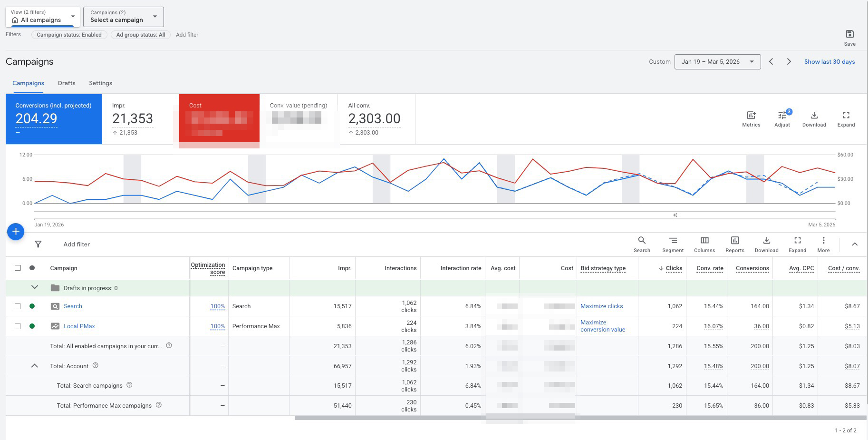Select all campaigns with the header checkbox
This screenshot has height=440, width=868.
click(18, 268)
